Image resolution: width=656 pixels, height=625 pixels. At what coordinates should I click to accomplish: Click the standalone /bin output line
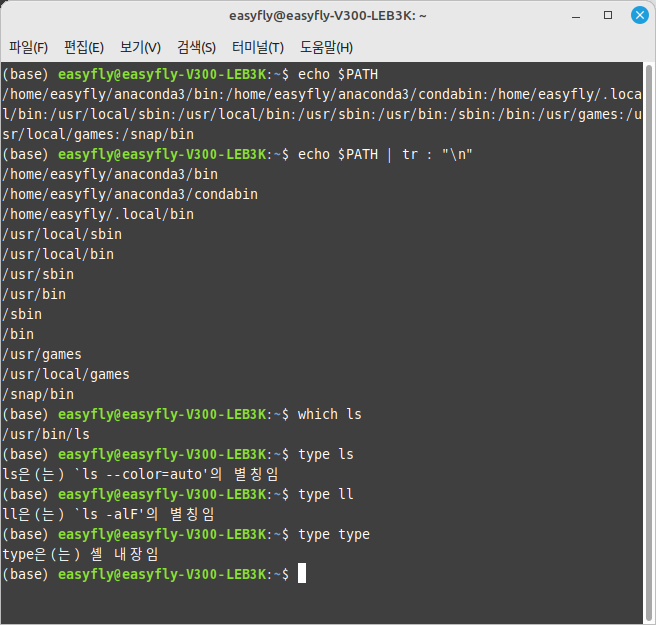click(x=18, y=335)
